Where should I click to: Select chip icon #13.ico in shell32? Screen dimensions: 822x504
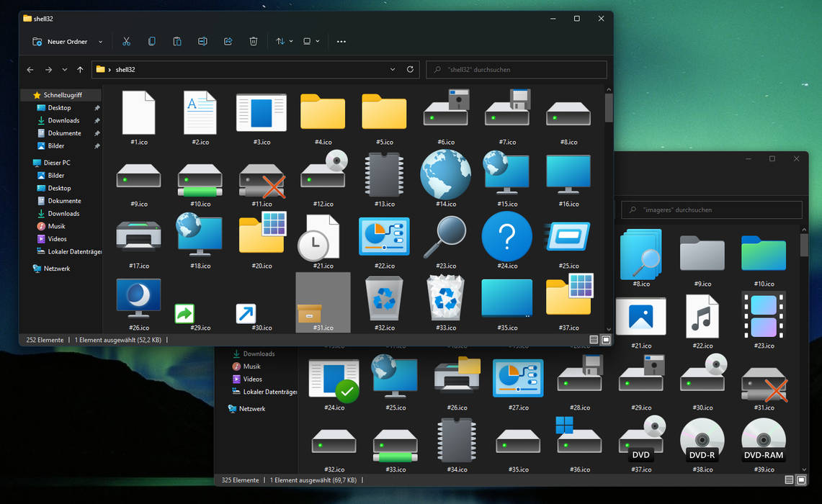pyautogui.click(x=384, y=179)
